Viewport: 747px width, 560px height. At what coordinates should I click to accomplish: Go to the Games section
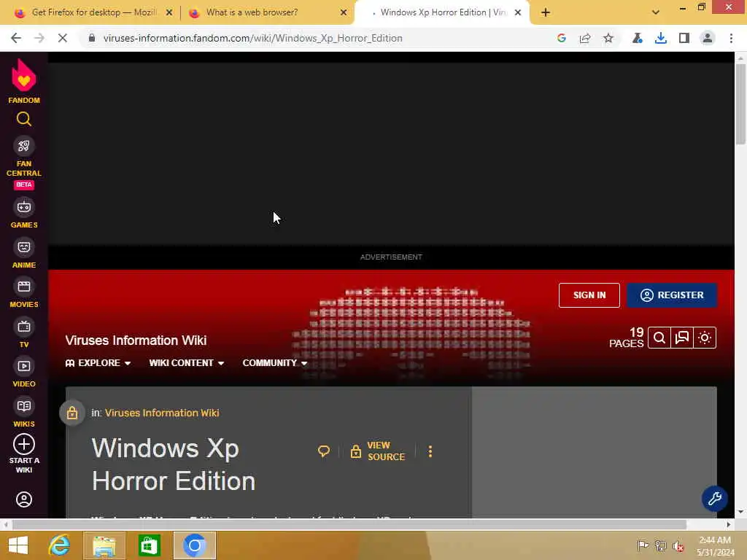pyautogui.click(x=24, y=214)
